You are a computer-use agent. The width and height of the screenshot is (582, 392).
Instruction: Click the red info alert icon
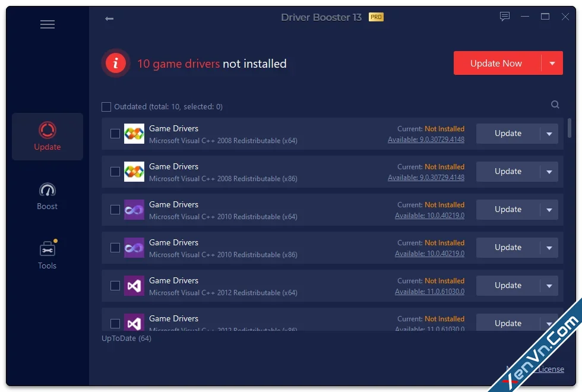pos(116,63)
